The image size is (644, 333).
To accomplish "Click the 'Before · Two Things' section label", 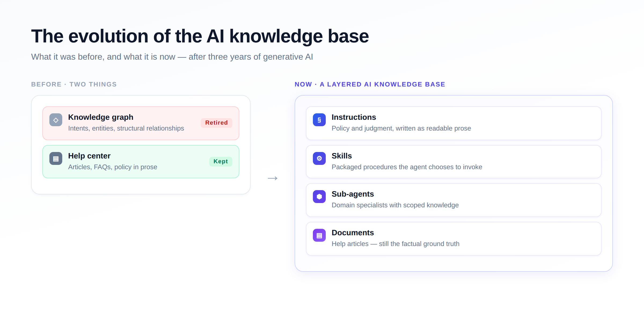I will point(74,84).
